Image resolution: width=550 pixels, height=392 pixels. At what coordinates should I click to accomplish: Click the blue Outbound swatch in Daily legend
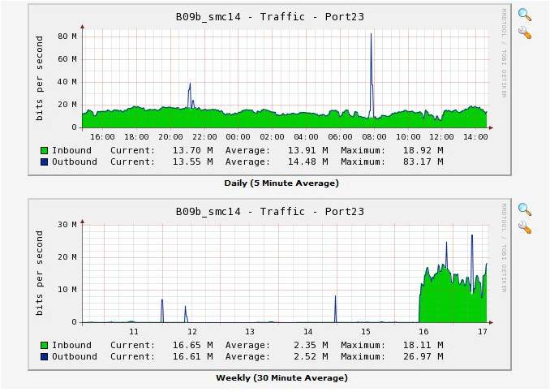click(x=43, y=162)
